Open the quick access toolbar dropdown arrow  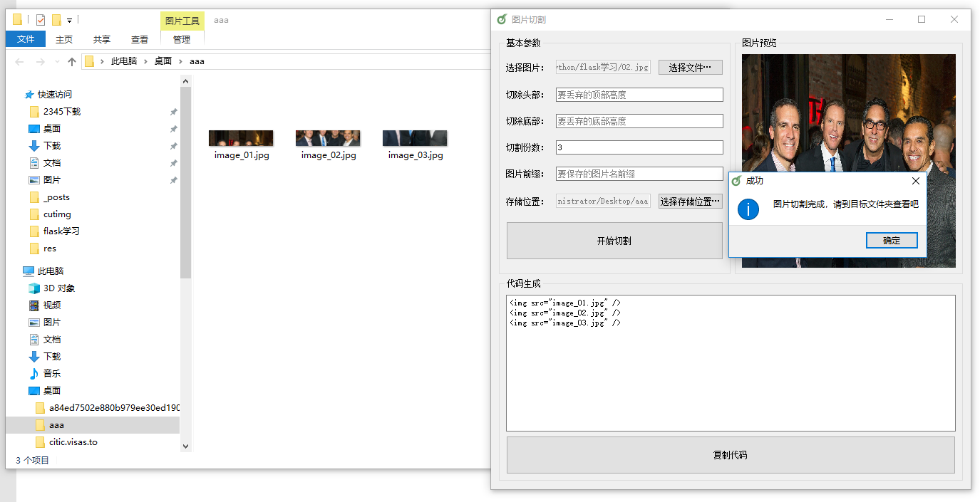coord(69,21)
